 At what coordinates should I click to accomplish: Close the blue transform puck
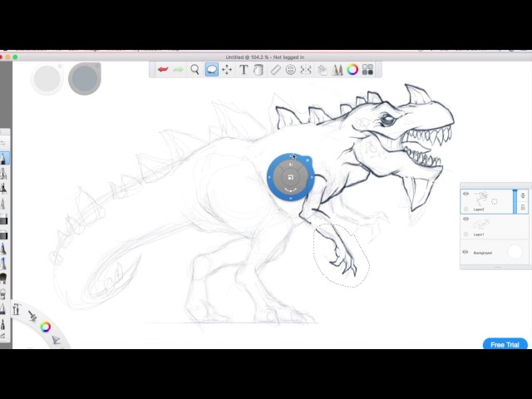coord(308,160)
